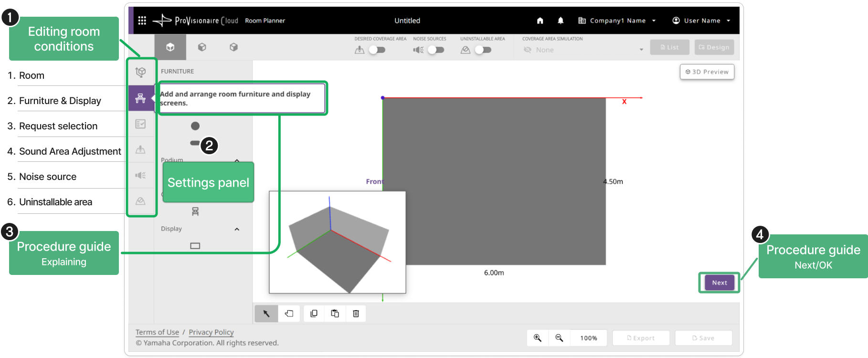Collapse the Display section chevron
Viewport: 868px width, 358px height.
237,229
